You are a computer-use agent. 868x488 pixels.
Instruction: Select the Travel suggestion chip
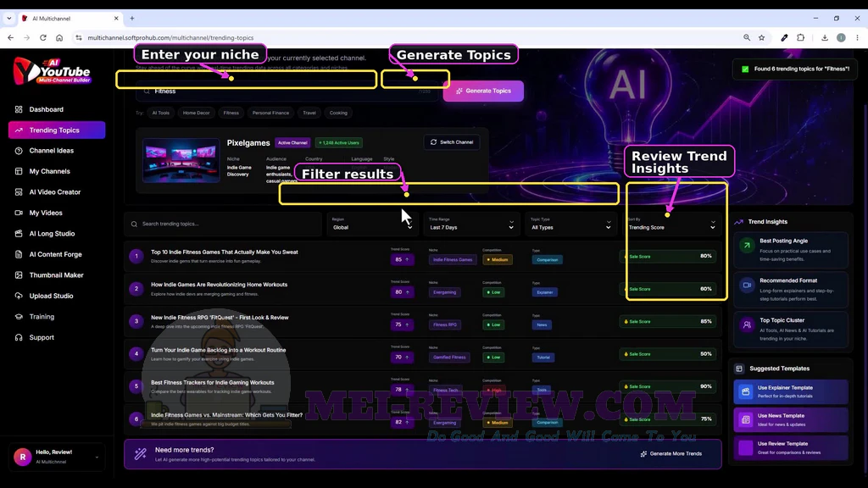pos(309,113)
